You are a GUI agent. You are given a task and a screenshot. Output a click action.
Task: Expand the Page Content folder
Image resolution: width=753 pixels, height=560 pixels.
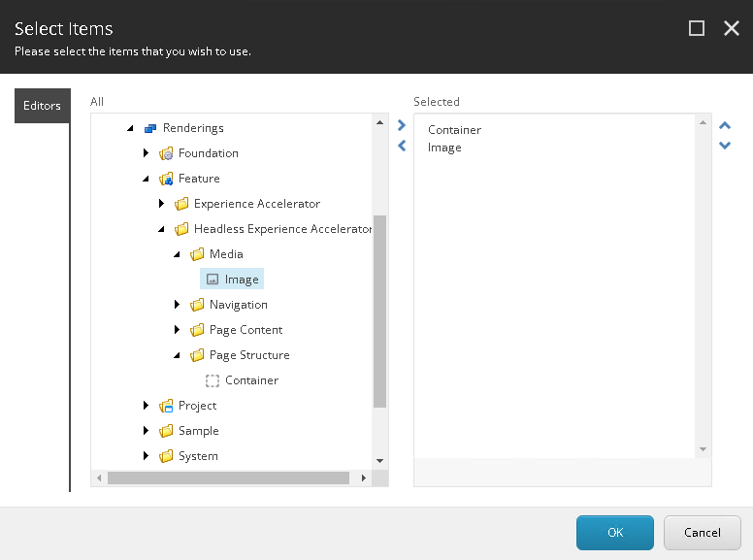pyautogui.click(x=177, y=329)
